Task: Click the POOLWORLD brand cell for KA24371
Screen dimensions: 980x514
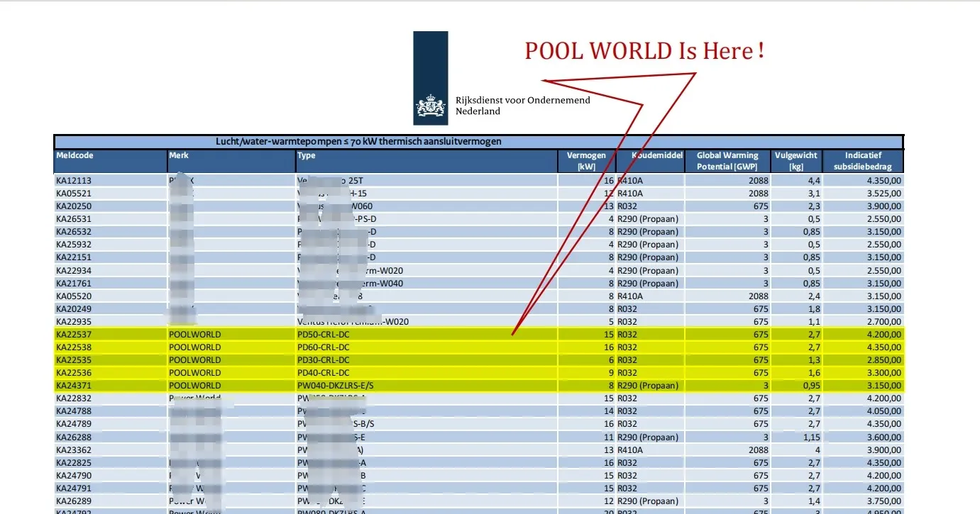Action: click(x=194, y=386)
